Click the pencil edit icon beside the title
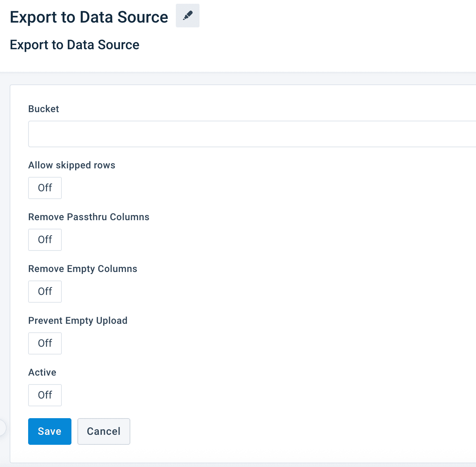The width and height of the screenshot is (476, 467). pos(188,16)
